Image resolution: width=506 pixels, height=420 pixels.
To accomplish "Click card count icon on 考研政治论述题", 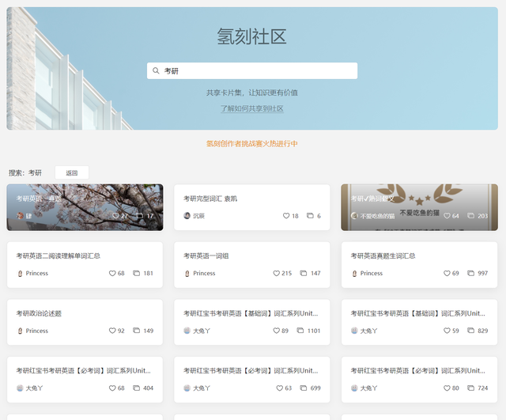I will (136, 331).
